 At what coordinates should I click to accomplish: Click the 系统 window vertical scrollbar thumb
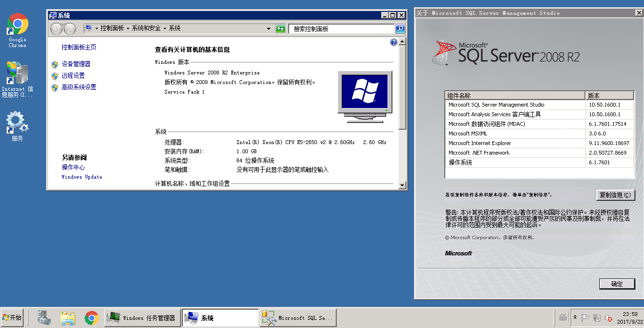[402, 87]
